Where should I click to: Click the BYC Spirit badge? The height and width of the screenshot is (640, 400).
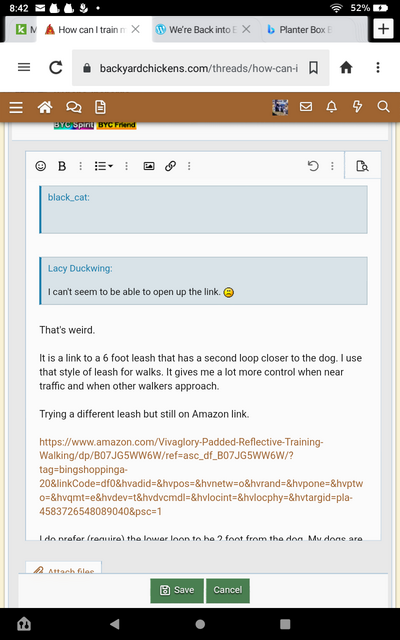[73, 125]
